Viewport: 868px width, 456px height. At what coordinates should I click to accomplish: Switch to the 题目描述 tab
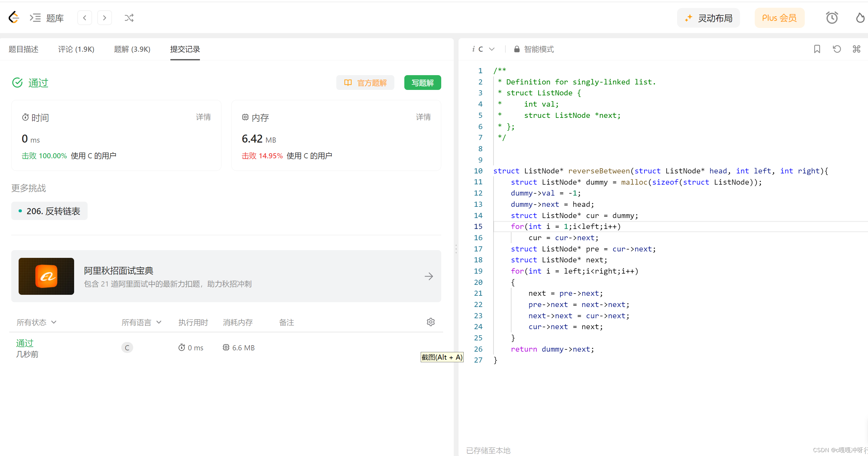(x=23, y=49)
